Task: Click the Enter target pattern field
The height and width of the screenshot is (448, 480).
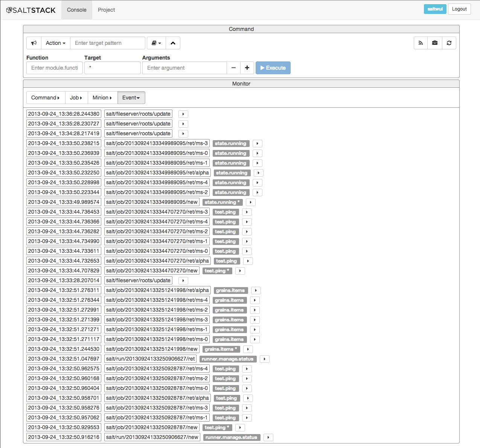Action: [x=107, y=43]
